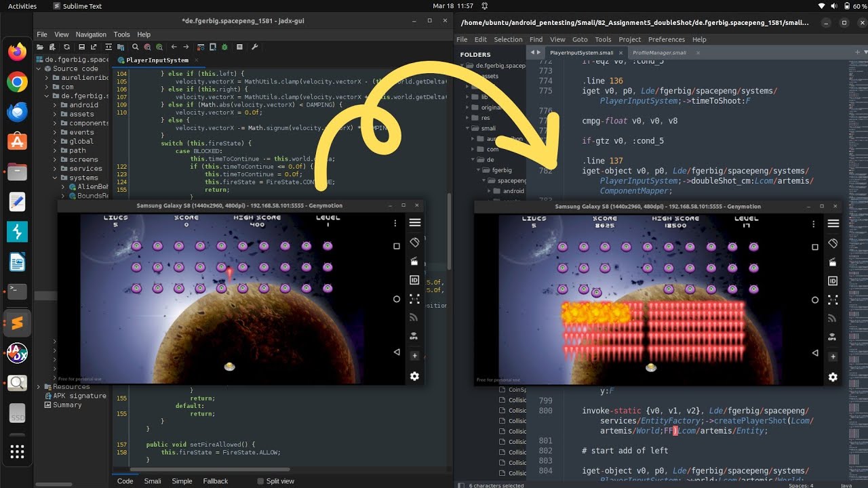Screen dimensions: 868x488
Task: Open Navigation menu in jadx-gui
Action: pyautogui.click(x=91, y=35)
